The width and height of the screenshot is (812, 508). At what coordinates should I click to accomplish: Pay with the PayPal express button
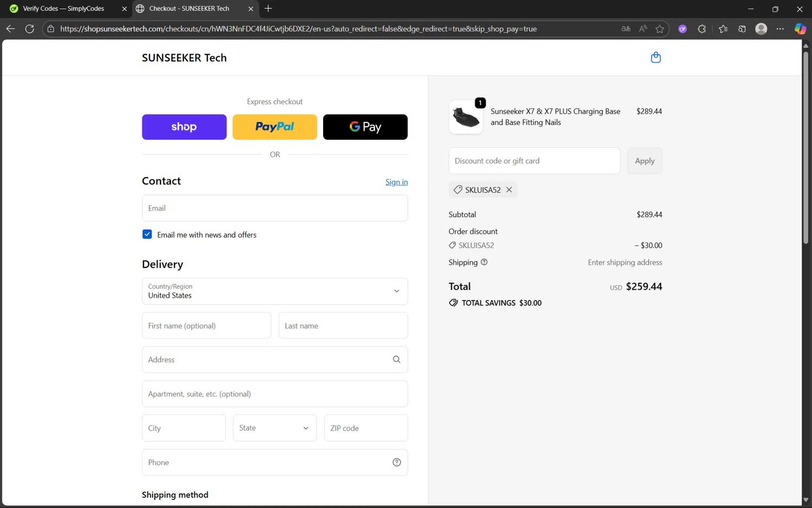275,127
